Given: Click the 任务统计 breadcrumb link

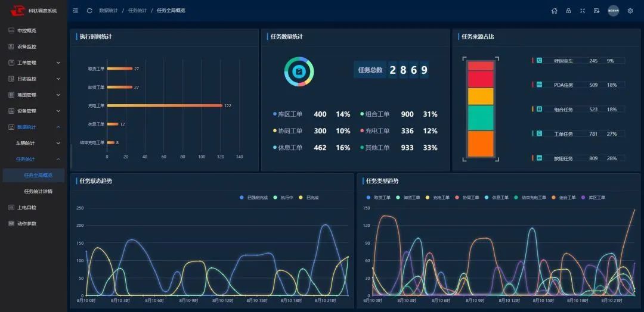Looking at the screenshot, I should pos(137,11).
